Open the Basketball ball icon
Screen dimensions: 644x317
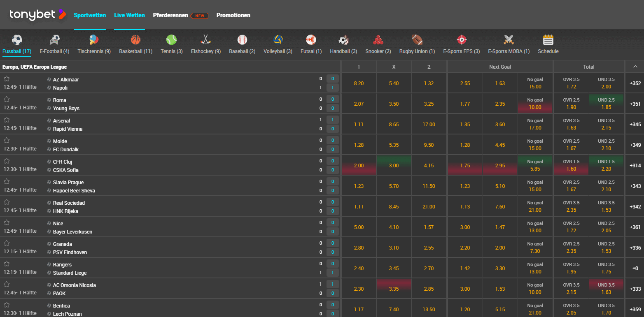click(136, 40)
